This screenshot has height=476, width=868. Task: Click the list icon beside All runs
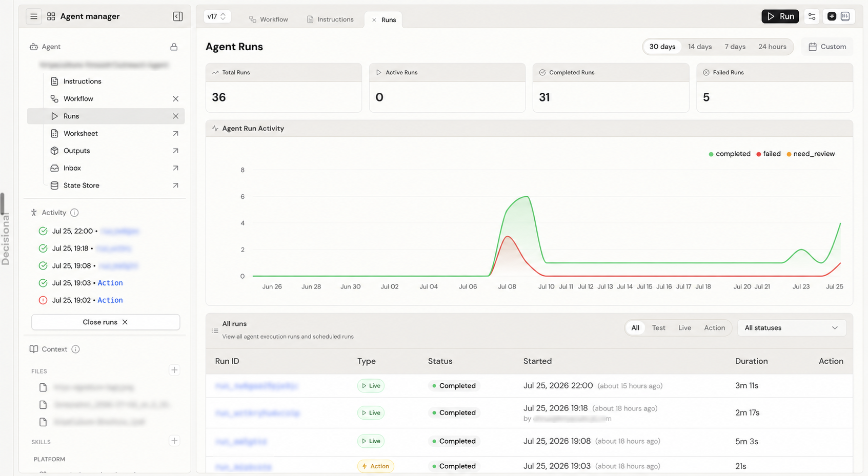coord(215,330)
